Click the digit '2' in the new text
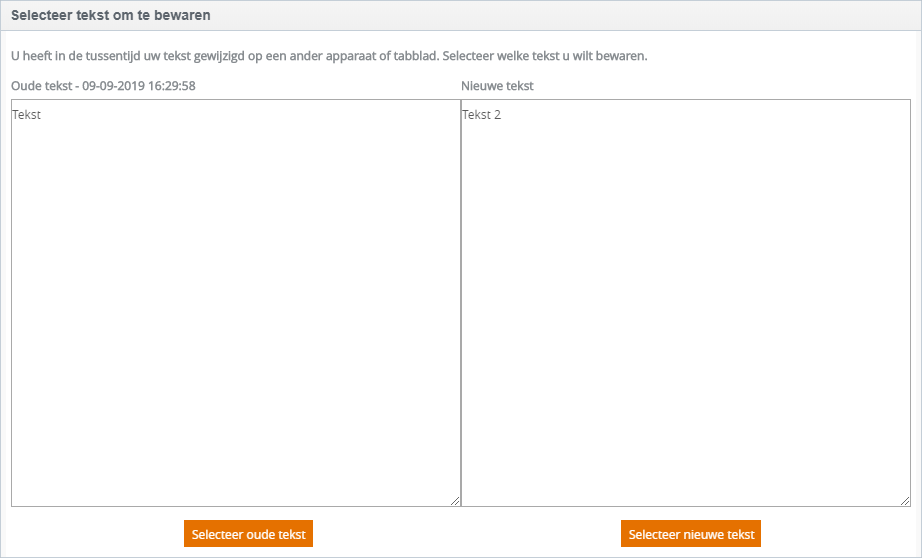922x558 pixels. (x=497, y=115)
